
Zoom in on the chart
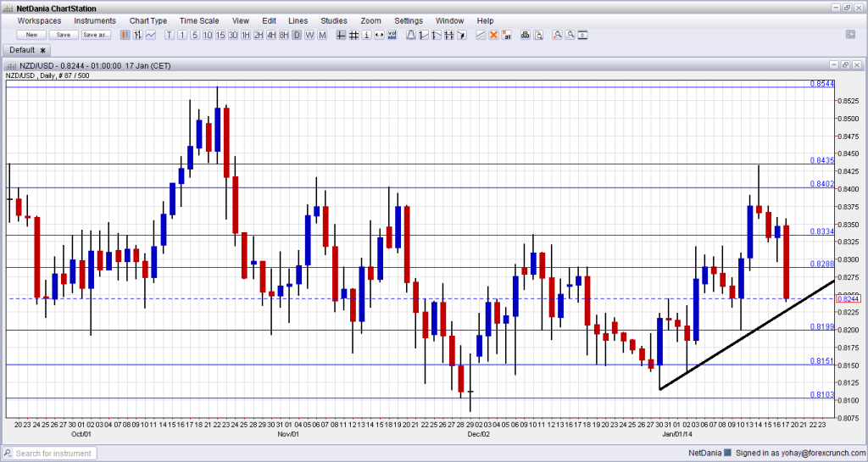(557, 35)
